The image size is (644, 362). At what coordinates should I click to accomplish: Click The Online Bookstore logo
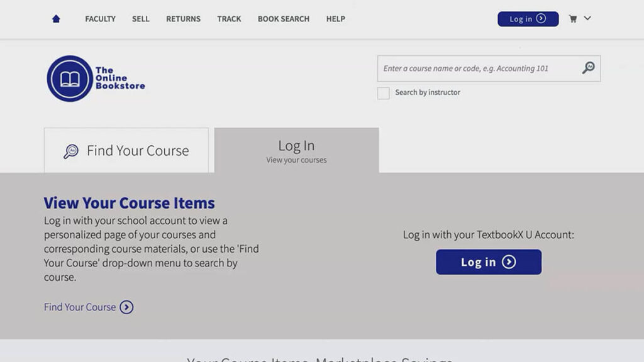click(96, 79)
